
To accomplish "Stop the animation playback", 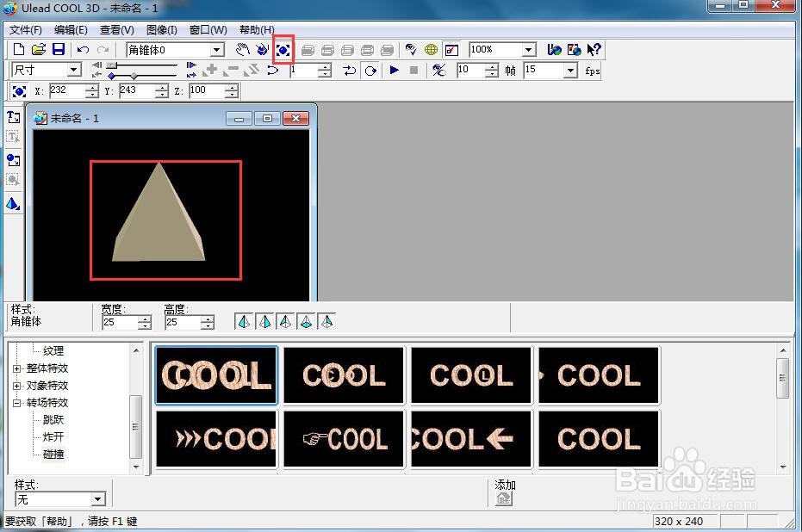I will click(413, 70).
